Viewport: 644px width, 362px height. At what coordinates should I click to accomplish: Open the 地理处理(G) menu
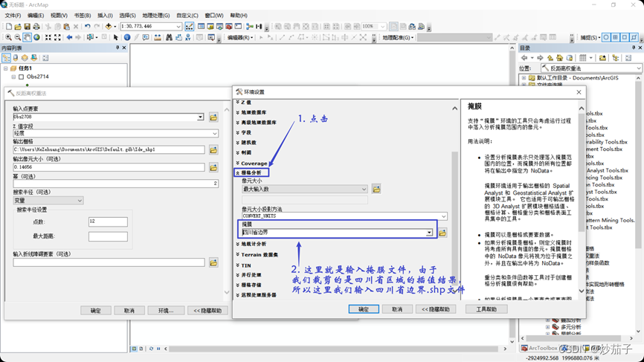click(155, 16)
